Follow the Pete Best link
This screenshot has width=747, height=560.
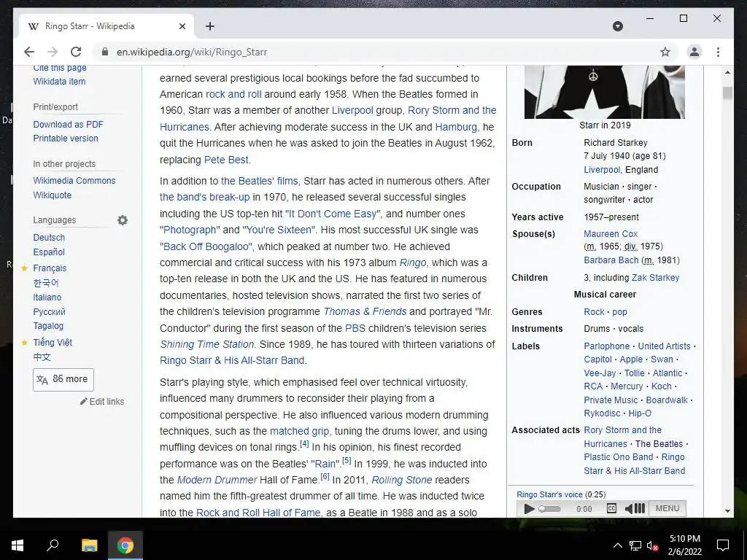[226, 160]
